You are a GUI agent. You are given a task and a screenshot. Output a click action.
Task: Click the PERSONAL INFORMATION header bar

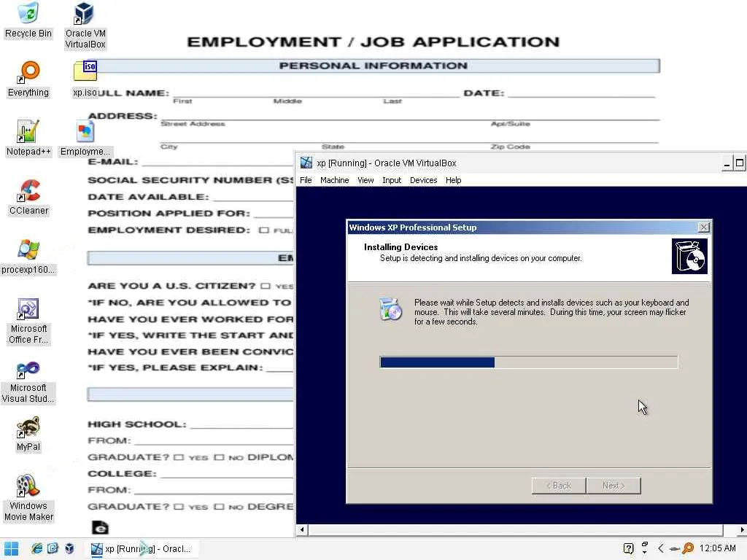click(373, 66)
